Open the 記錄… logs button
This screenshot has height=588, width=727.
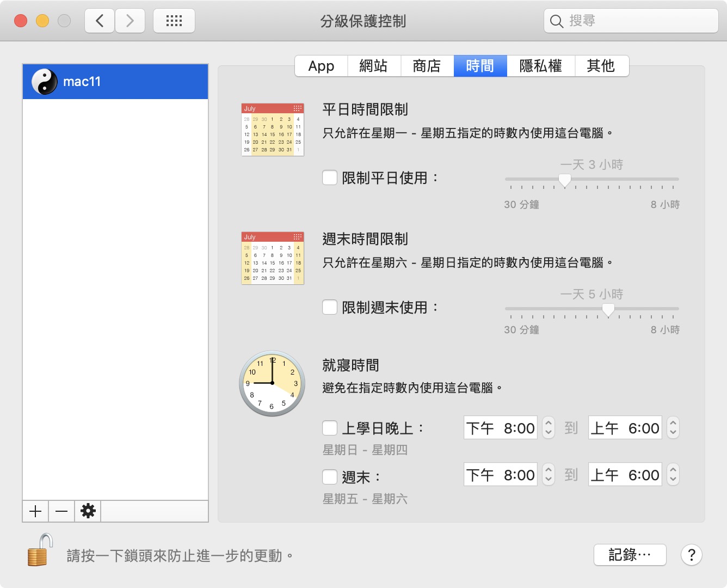pos(630,555)
